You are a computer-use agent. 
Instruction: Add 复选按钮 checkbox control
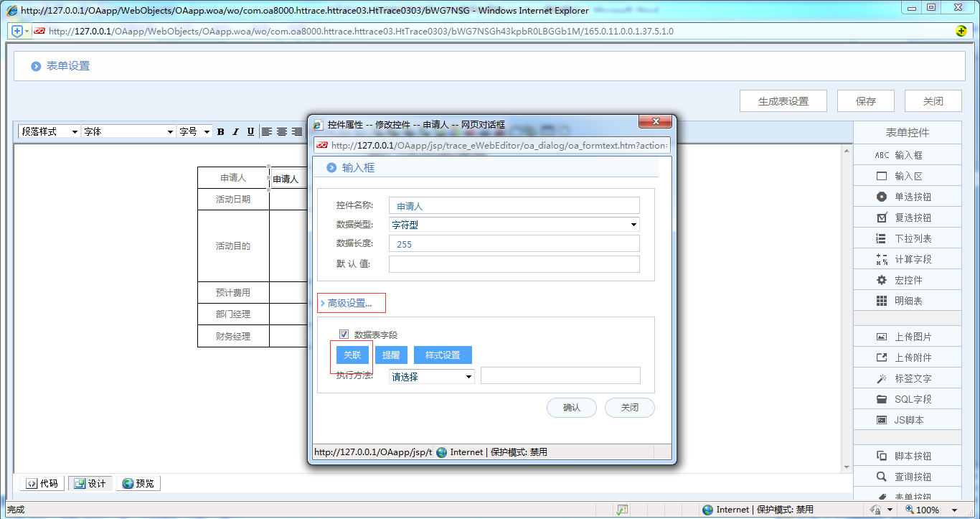908,218
